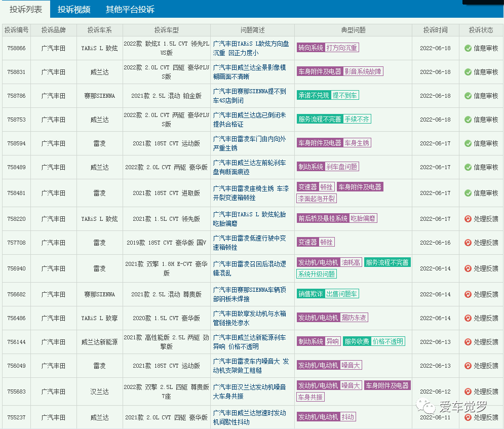This screenshot has width=504, height=429.
Task: Click date 2022-06-16 cell
Action: (435, 243)
